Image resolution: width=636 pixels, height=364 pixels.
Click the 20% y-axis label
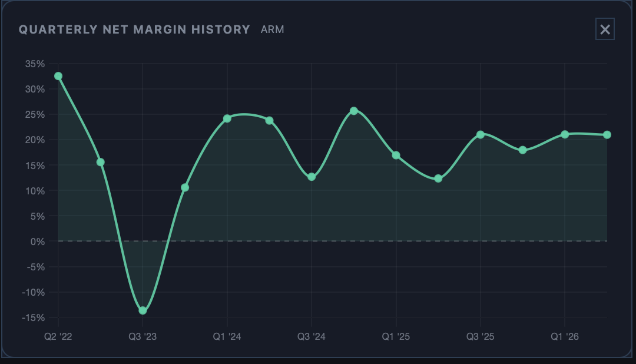pos(35,140)
